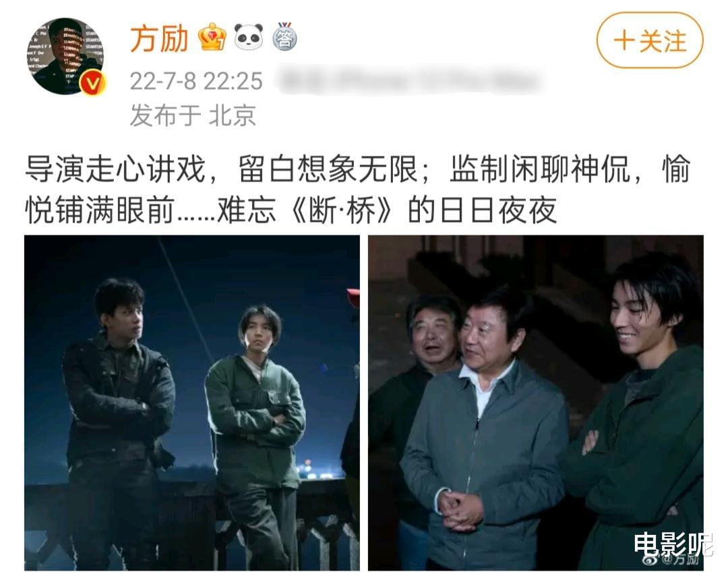Screen dimensions: 728x576
Task: Tap the post timestamp 22-7-8 22:25
Action: [x=196, y=81]
